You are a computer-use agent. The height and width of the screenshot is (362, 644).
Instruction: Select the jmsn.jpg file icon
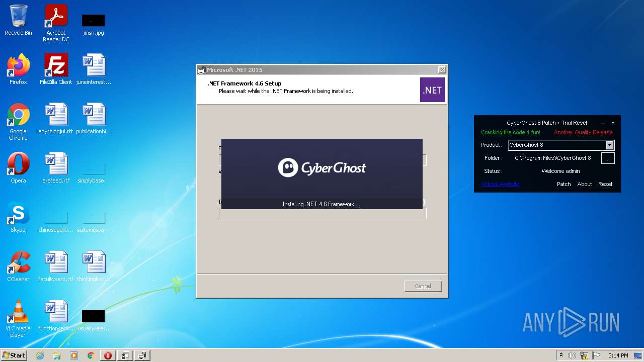(94, 24)
